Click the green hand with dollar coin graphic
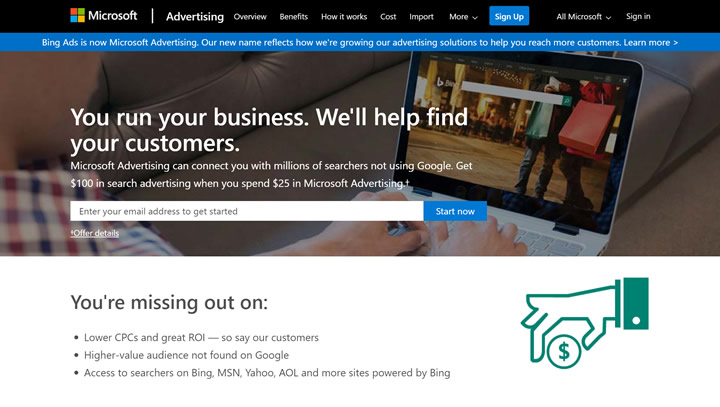Image resolution: width=720 pixels, height=407 pixels. pyautogui.click(x=585, y=323)
